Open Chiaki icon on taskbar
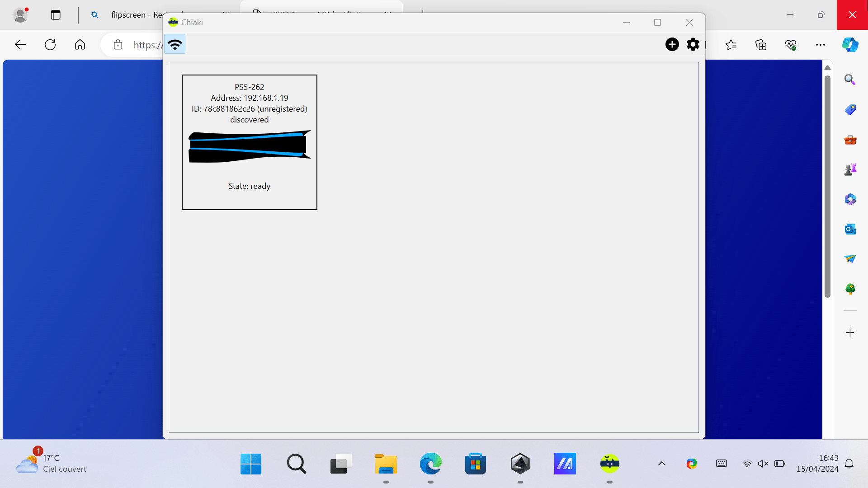 click(x=610, y=464)
